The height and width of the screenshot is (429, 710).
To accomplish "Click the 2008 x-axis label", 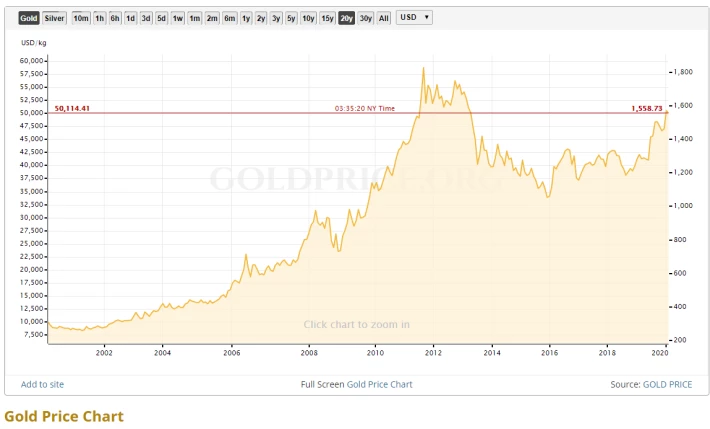I will pyautogui.click(x=309, y=353).
